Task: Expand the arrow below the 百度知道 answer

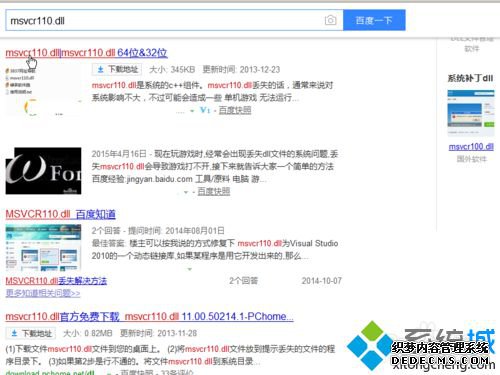Action: pos(190,269)
